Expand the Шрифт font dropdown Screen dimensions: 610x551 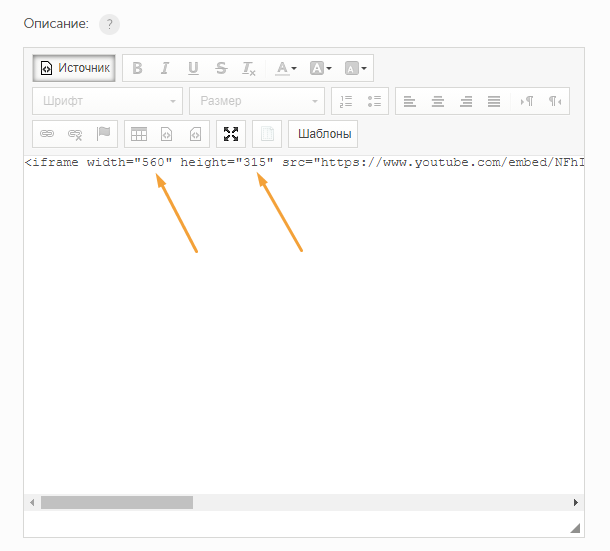tap(108, 101)
